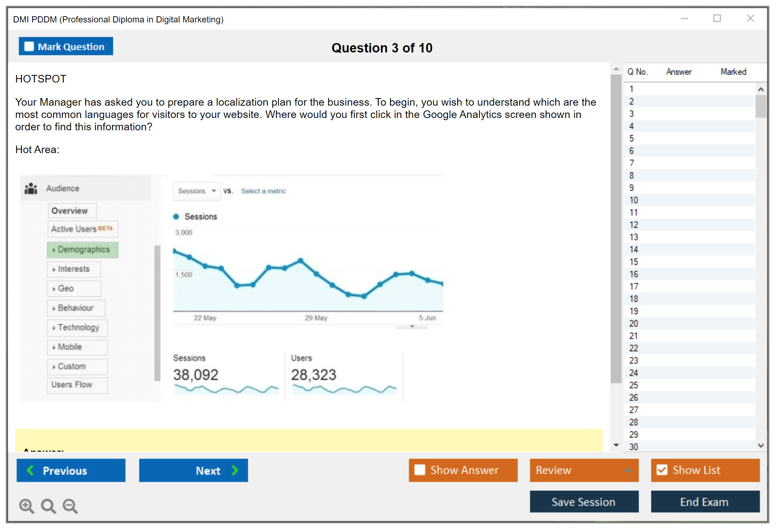Click the Audience people icon

pos(31,189)
